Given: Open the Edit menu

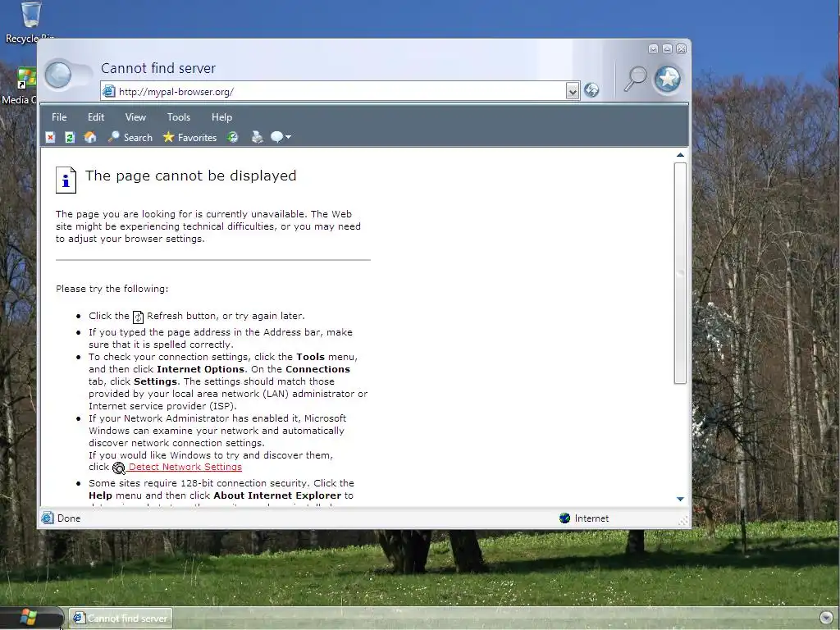Looking at the screenshot, I should 96,117.
